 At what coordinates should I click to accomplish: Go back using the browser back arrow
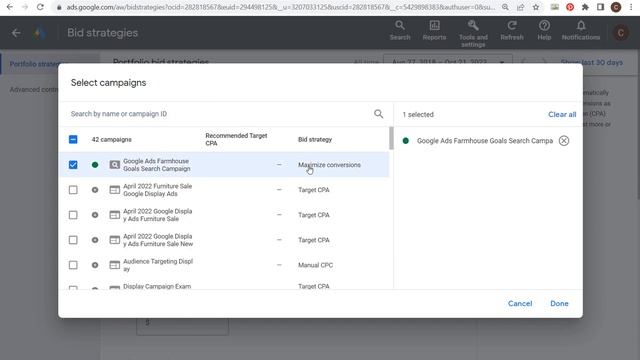9,7
